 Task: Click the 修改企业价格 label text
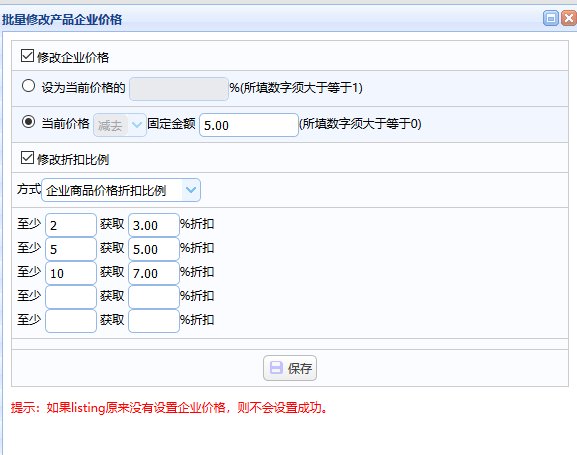(x=73, y=57)
